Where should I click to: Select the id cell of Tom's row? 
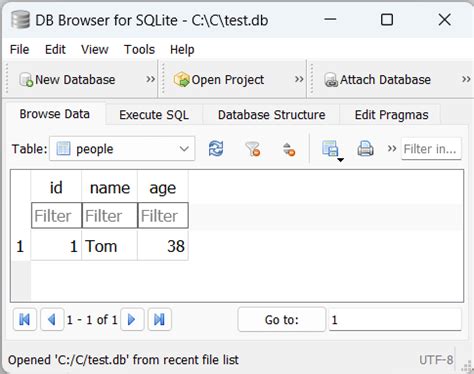click(56, 246)
